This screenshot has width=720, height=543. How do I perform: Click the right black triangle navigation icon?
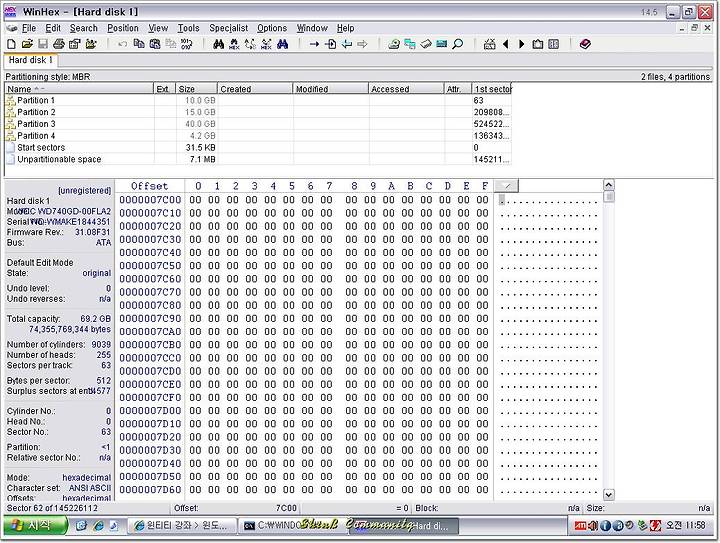point(521,44)
